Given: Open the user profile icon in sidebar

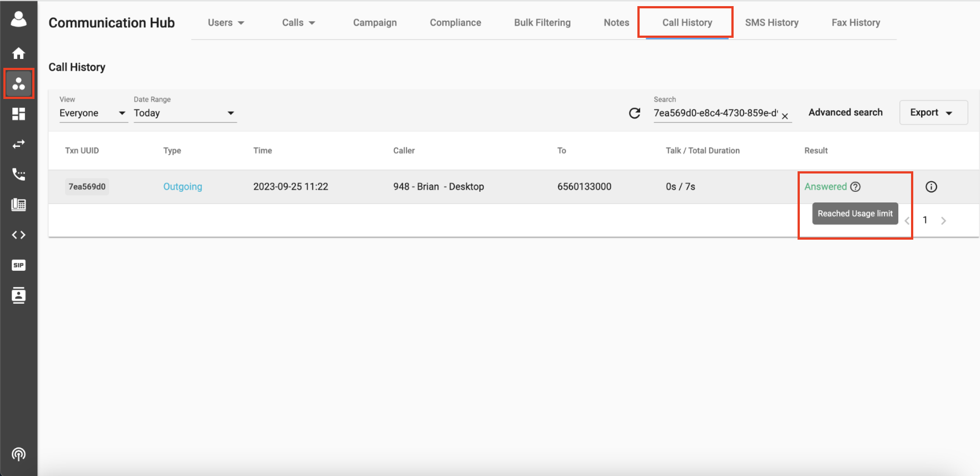Looking at the screenshot, I should 18,19.
